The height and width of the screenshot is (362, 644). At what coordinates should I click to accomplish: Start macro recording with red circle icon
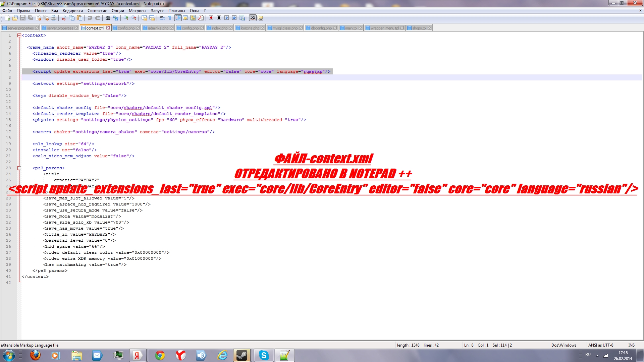tap(211, 18)
